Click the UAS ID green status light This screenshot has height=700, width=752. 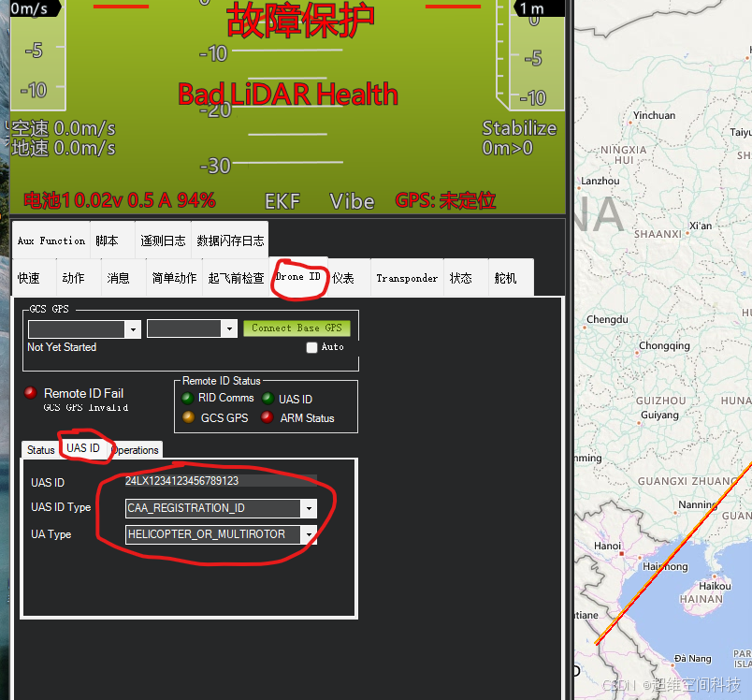click(268, 399)
